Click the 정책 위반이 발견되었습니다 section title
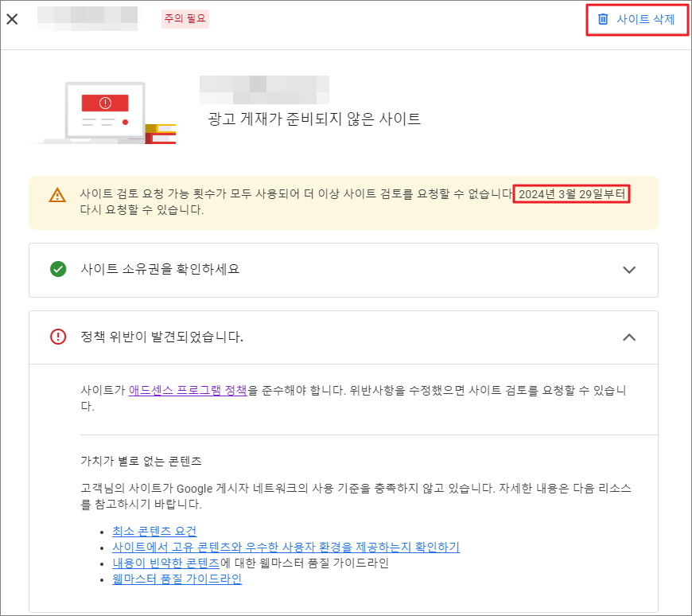Screen dimensions: 692x616 [x=161, y=337]
